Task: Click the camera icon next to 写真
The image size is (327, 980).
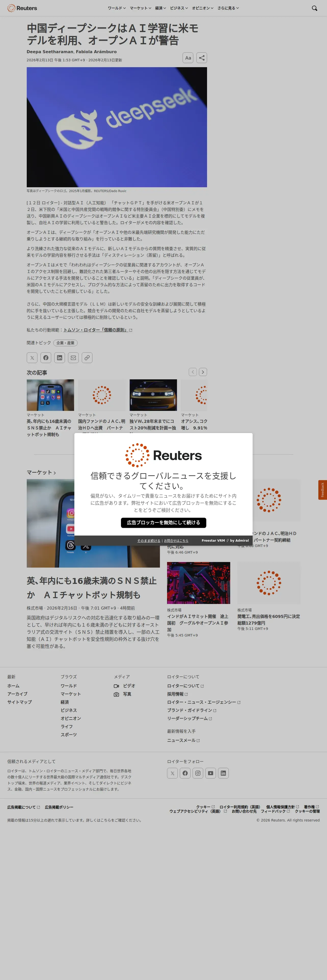Action: (116, 694)
